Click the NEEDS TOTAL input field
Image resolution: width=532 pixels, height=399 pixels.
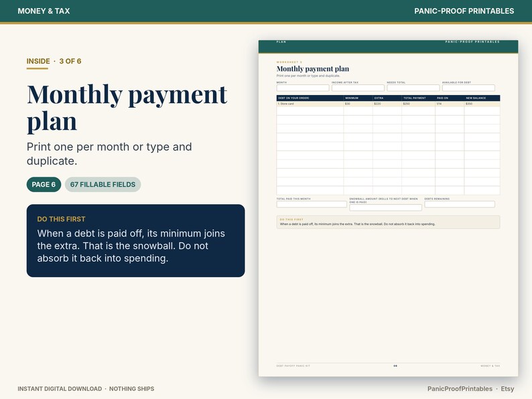click(413, 88)
